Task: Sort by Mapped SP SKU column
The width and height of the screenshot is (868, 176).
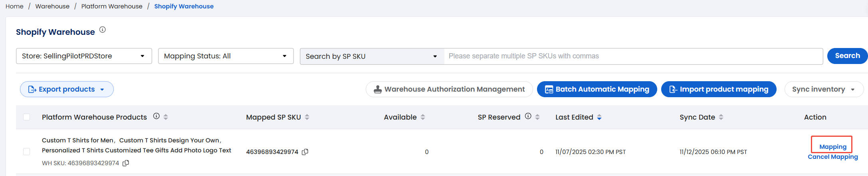Action: [307, 117]
